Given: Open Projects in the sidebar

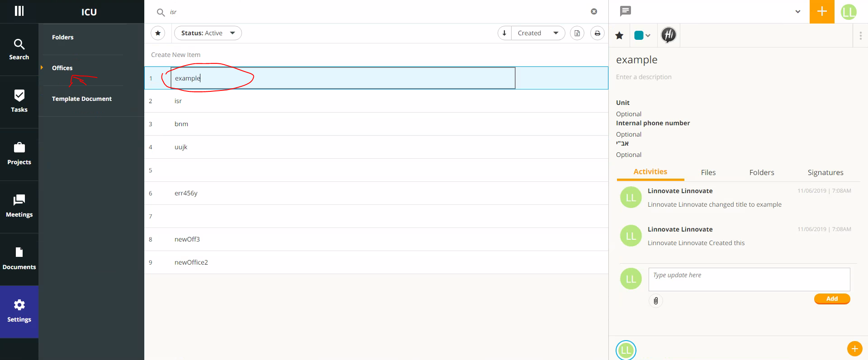Looking at the screenshot, I should [19, 154].
